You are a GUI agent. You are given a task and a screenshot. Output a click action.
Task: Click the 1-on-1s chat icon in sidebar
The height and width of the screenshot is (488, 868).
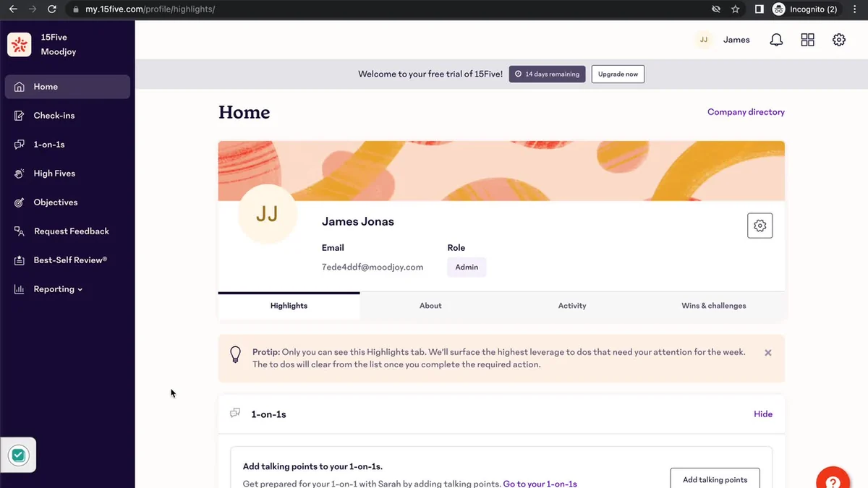click(20, 145)
